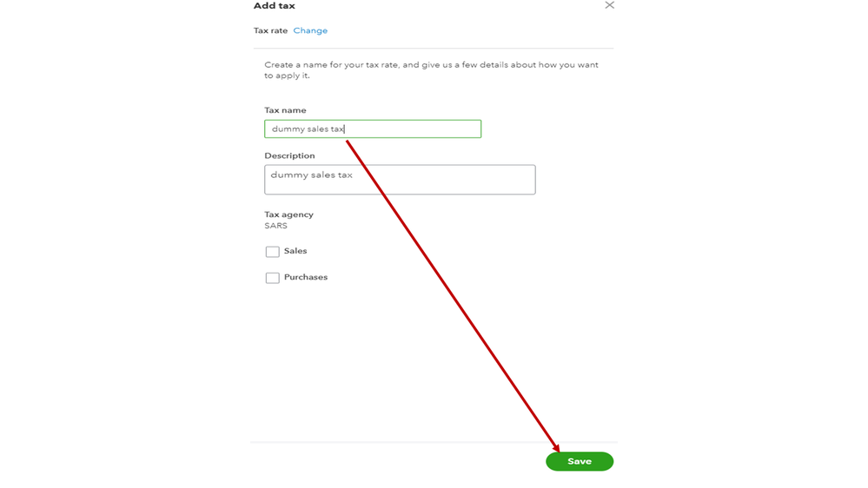Click the Sales checkbox label text
Image resolution: width=868 pixels, height=488 pixels.
295,251
